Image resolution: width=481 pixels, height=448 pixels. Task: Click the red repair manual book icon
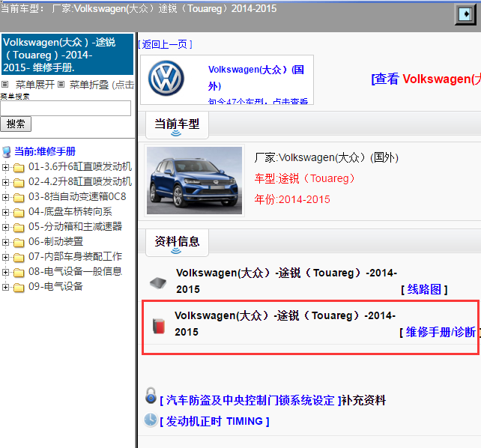159,326
